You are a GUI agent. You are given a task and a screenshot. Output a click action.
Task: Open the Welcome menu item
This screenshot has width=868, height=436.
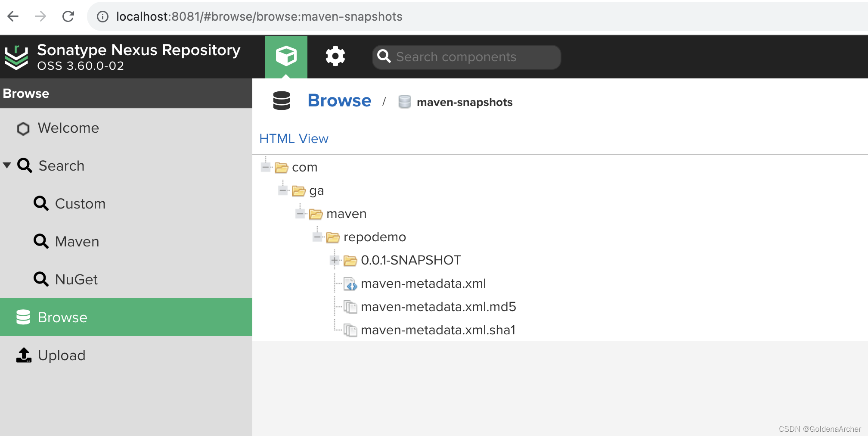pyautogui.click(x=126, y=128)
